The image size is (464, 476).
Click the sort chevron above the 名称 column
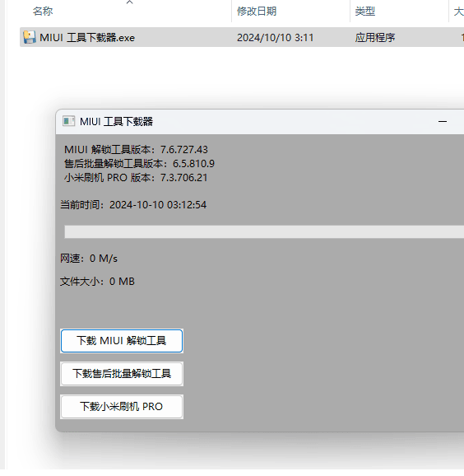[x=129, y=2]
